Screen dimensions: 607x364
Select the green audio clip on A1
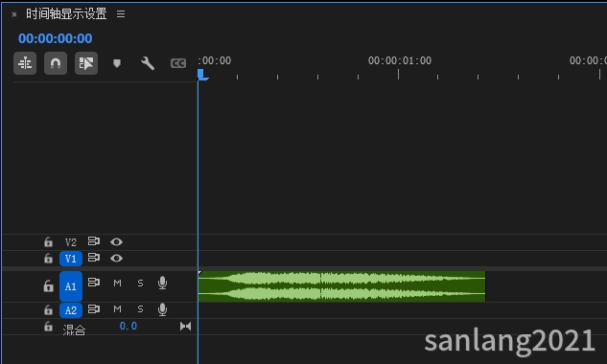tap(341, 286)
